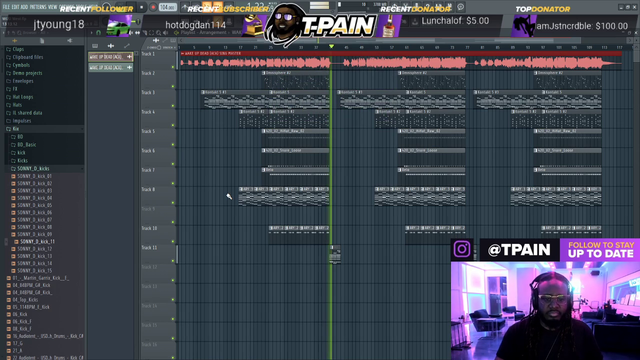Select first Kontakt 5 clip on Track 3
The width and height of the screenshot is (640, 360).
click(235, 99)
